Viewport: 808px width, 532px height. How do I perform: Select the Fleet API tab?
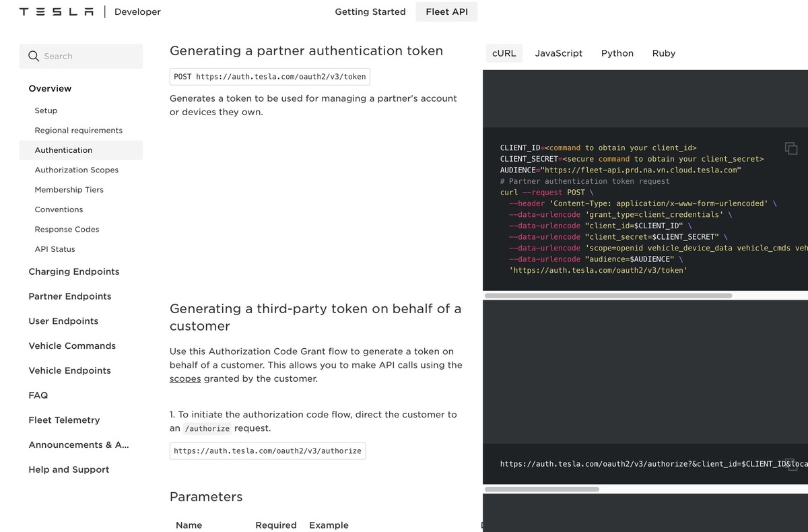tap(446, 11)
